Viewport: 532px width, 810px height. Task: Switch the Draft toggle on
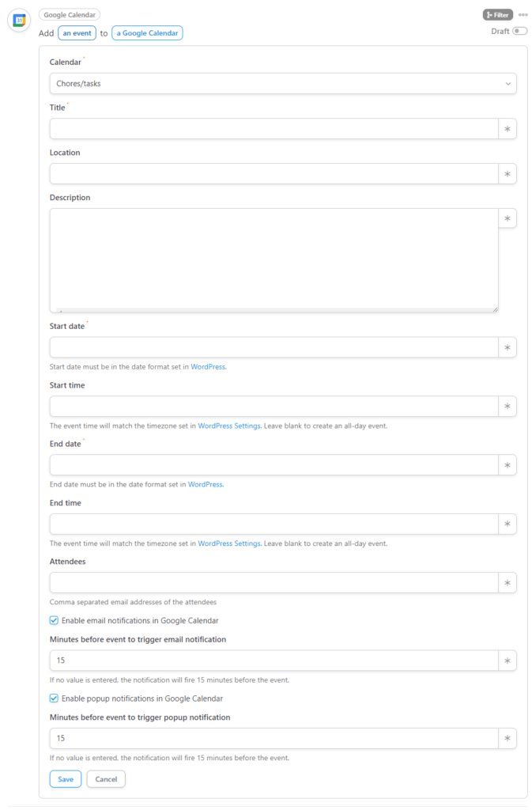[x=519, y=30]
